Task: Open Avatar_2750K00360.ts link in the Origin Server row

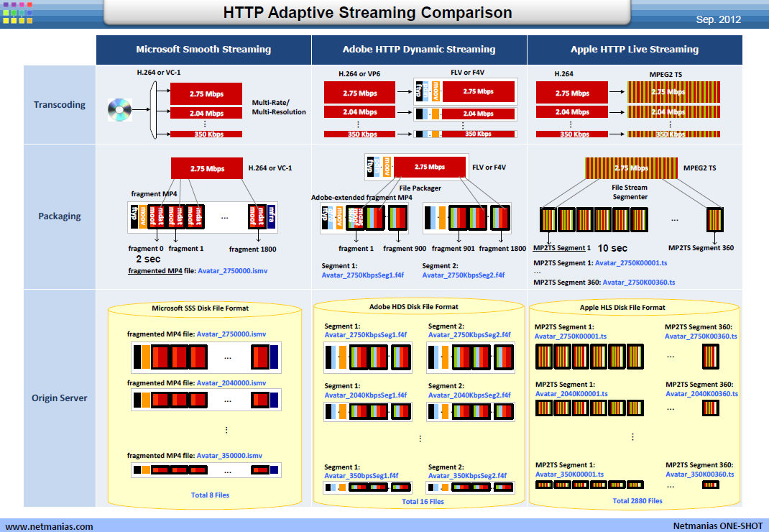Action: pos(701,336)
